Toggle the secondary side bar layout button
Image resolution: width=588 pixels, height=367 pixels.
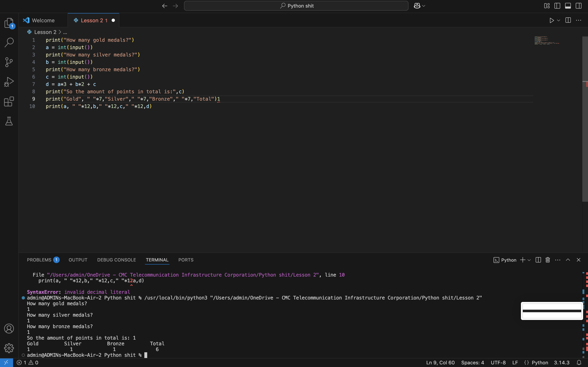579,6
